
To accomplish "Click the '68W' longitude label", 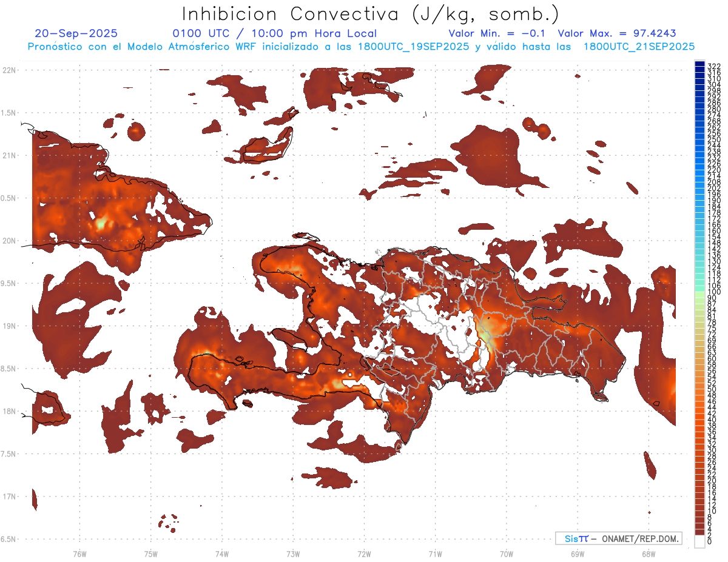I will [648, 554].
